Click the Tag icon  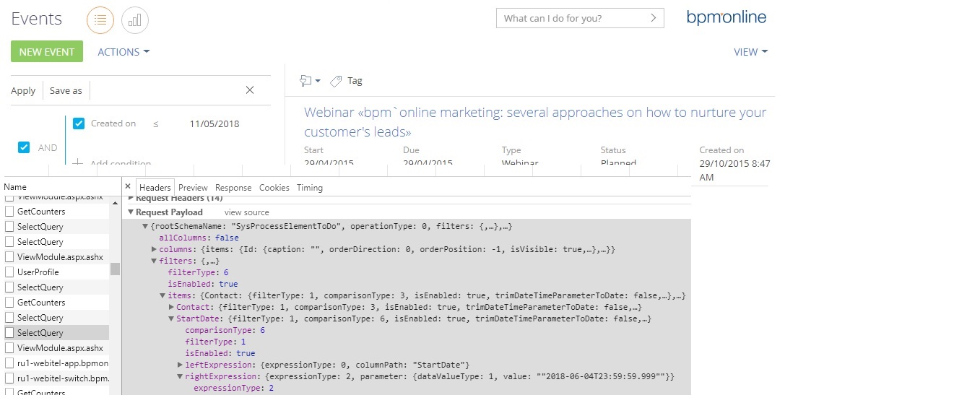pyautogui.click(x=336, y=81)
